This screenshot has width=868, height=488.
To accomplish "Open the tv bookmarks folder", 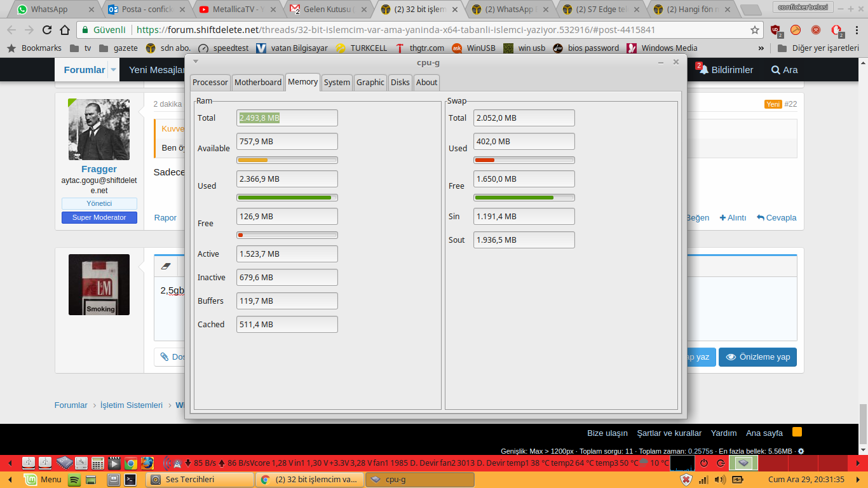I will point(81,48).
